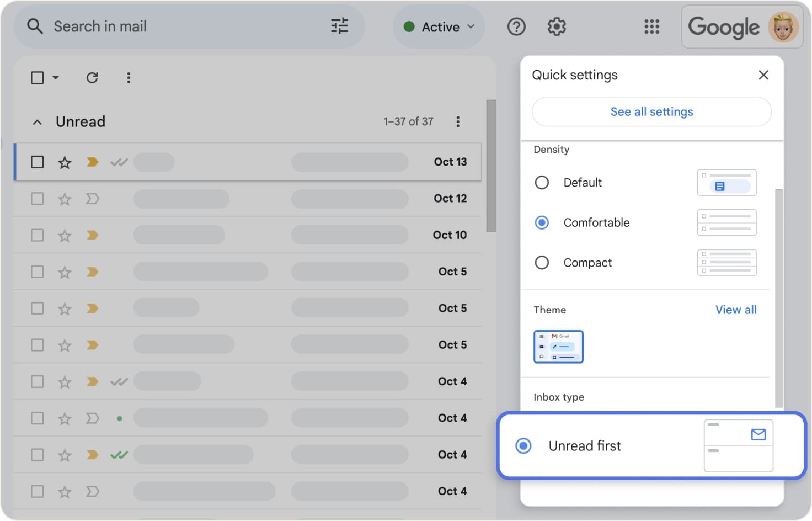Collapse the Unread section
Screen dimensions: 812x521
point(37,121)
